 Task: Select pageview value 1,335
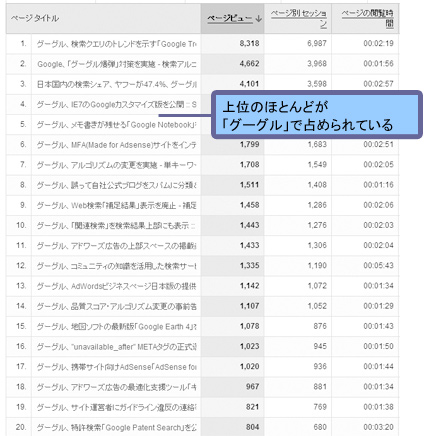coord(249,265)
